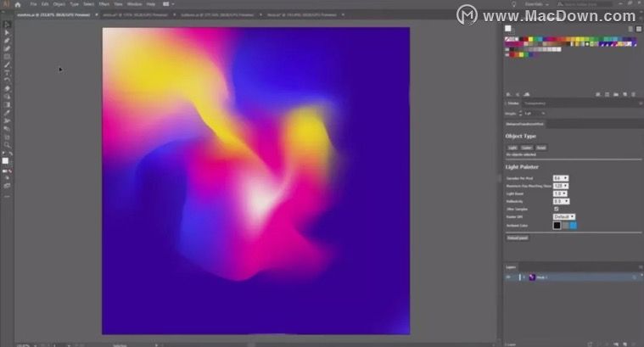
Task: Click the lightbulb Learn icon
Action: coord(513,4)
